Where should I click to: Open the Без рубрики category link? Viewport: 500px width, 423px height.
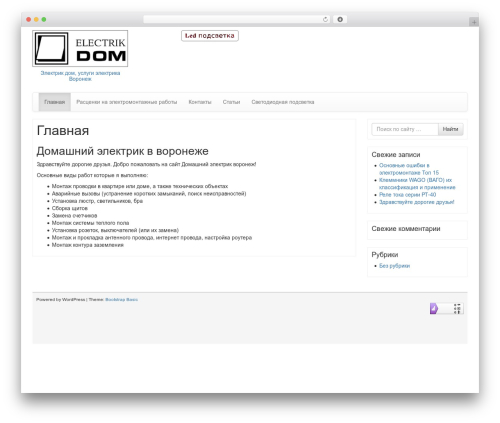(394, 266)
